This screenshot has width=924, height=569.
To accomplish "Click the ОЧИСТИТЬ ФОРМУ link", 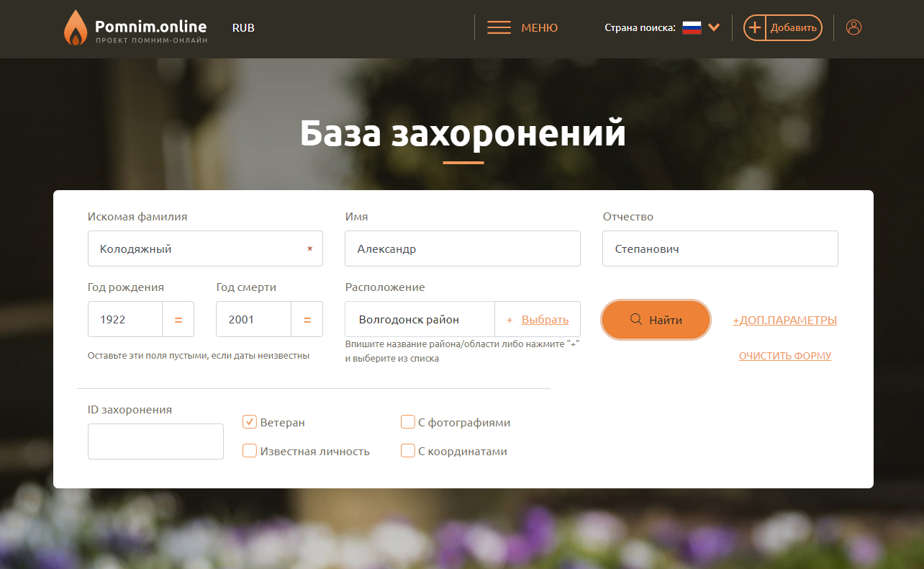I will coord(784,356).
